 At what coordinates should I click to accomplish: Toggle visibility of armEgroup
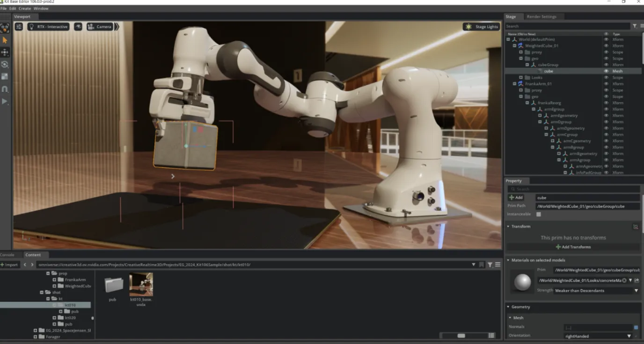(606, 109)
